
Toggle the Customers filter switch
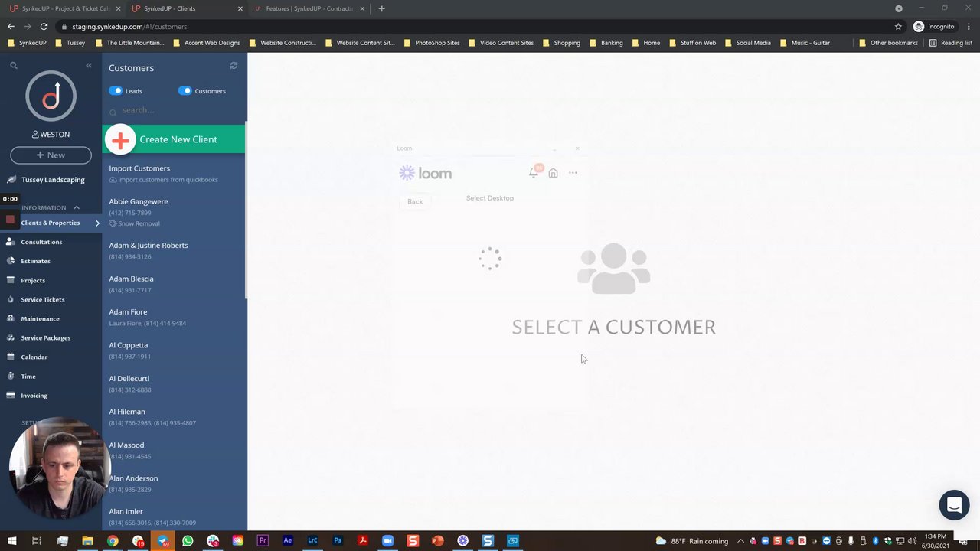pyautogui.click(x=185, y=90)
